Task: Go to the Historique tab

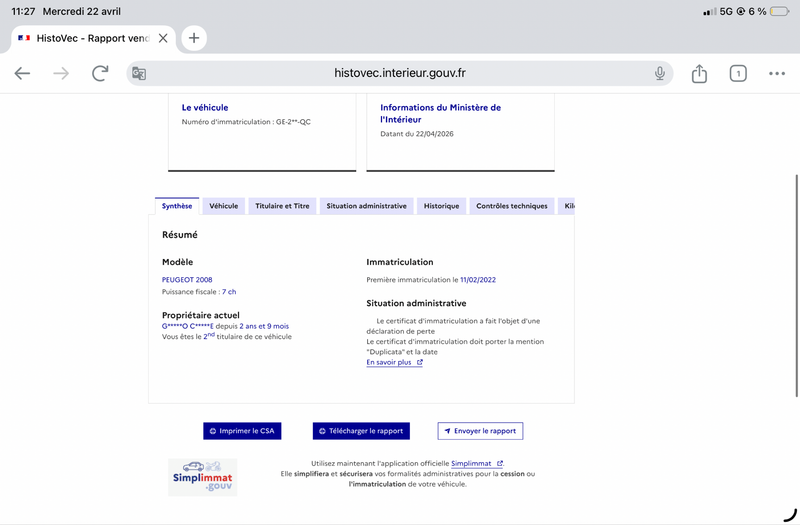Action: (x=441, y=206)
